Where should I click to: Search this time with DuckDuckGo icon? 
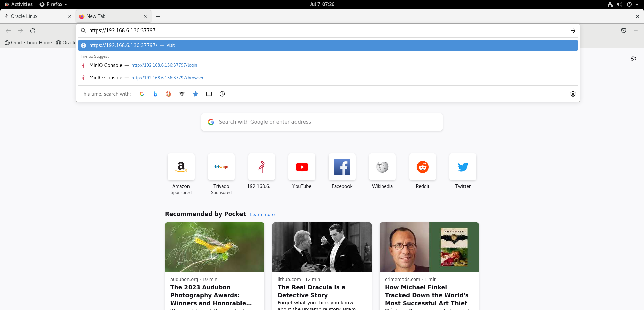(x=169, y=94)
